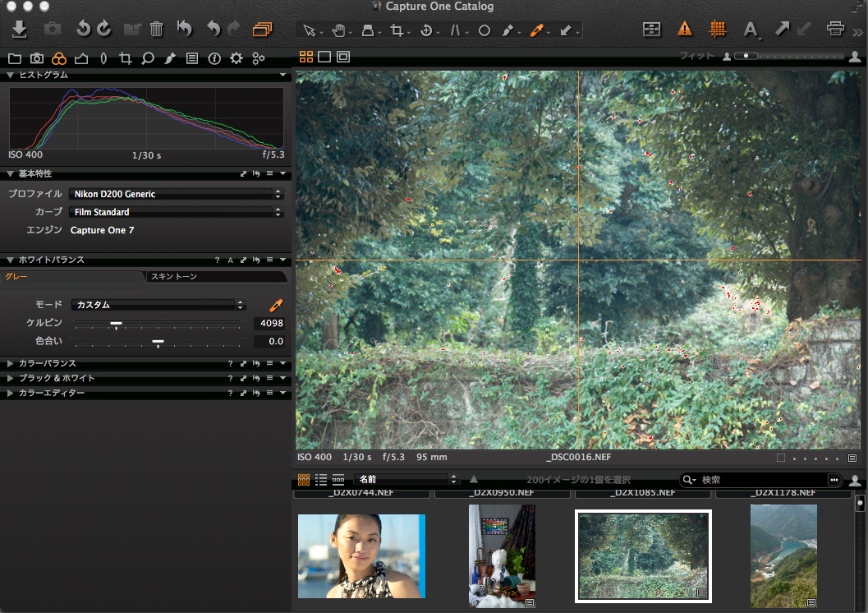The height and width of the screenshot is (613, 868).
Task: Click the printer icon in toolbar
Action: coord(836,30)
